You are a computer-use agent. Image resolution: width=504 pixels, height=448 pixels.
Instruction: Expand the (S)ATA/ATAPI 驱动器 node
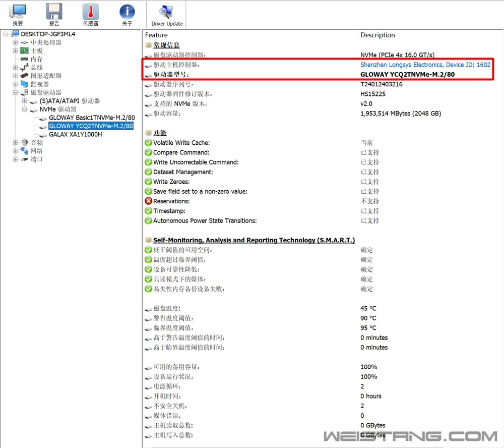pos(24,101)
